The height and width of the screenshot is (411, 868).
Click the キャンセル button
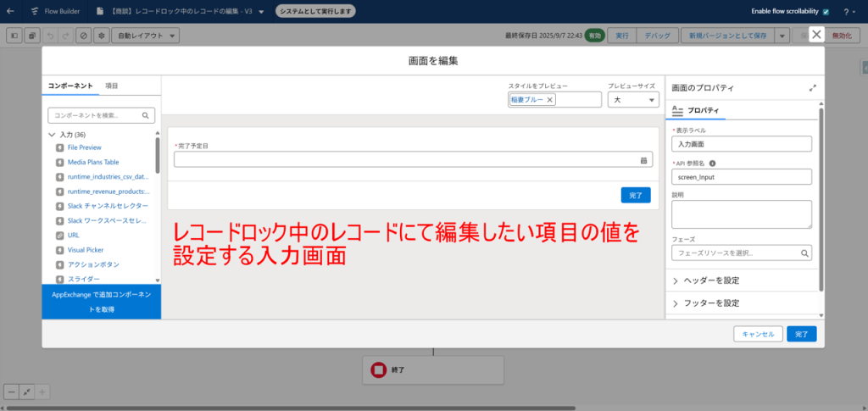[x=758, y=334]
